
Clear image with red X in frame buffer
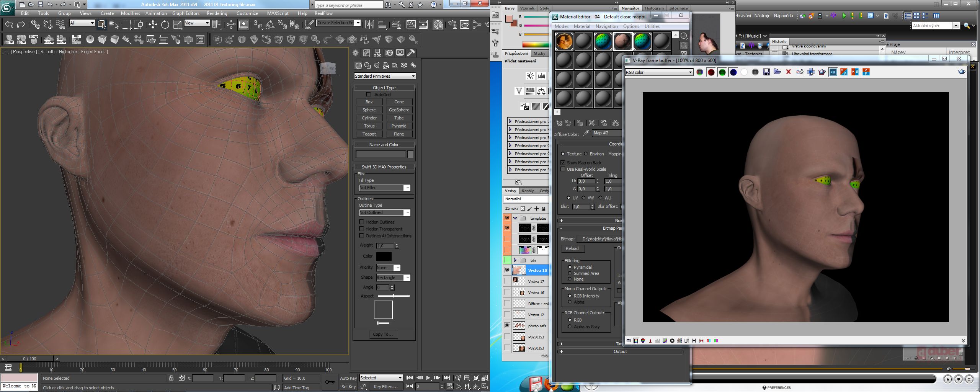(x=788, y=72)
